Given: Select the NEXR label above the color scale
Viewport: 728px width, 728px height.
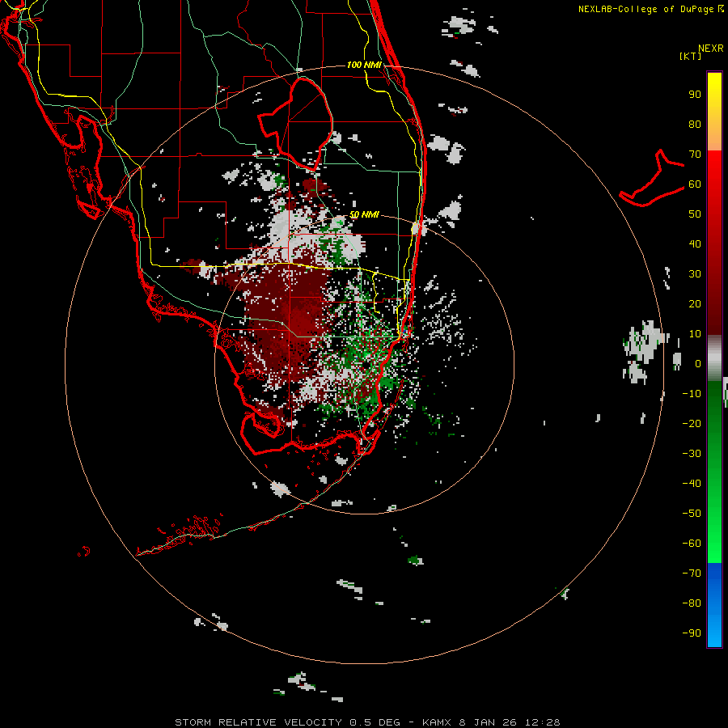Looking at the screenshot, I should pos(710,49).
